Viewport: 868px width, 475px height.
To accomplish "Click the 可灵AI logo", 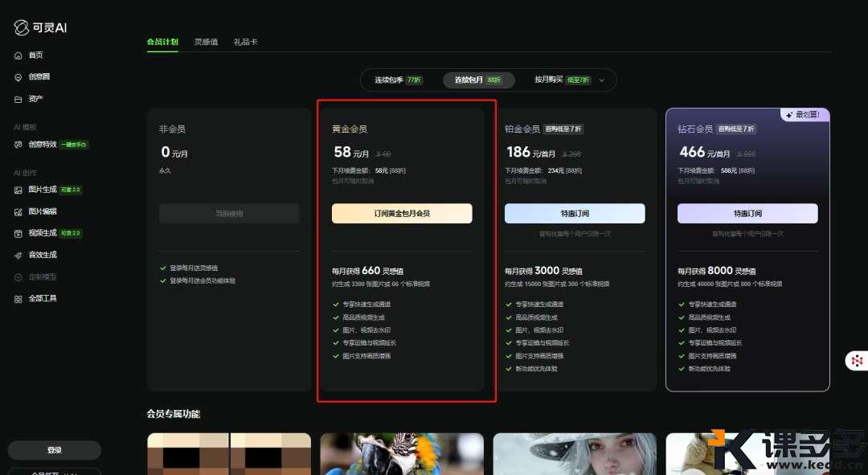I will coord(40,27).
